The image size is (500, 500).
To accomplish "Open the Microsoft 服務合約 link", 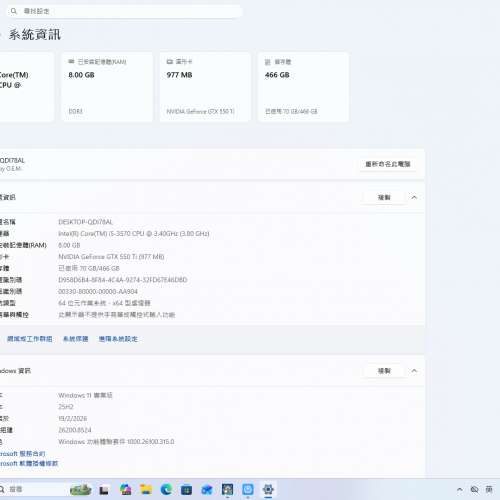I will pyautogui.click(x=22, y=454).
